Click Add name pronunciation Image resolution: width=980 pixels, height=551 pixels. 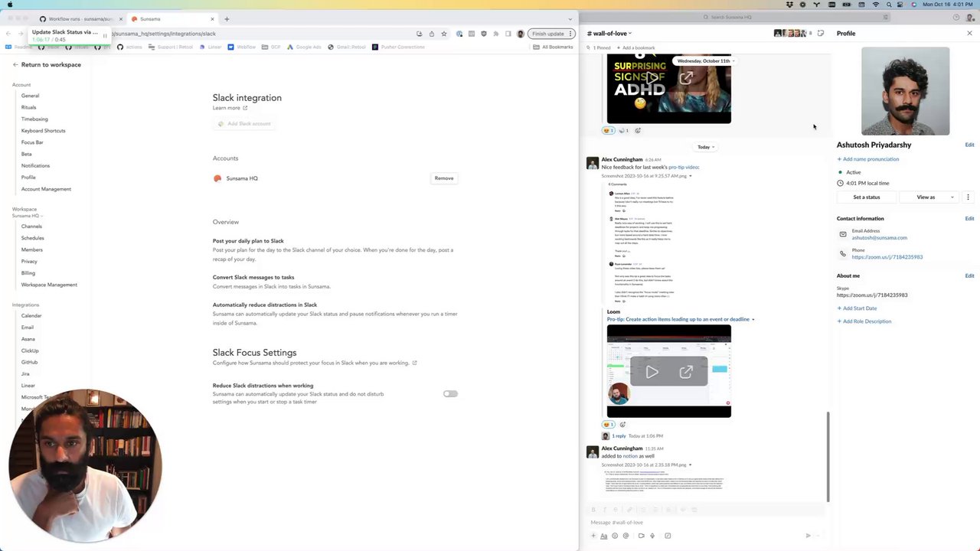[868, 159]
